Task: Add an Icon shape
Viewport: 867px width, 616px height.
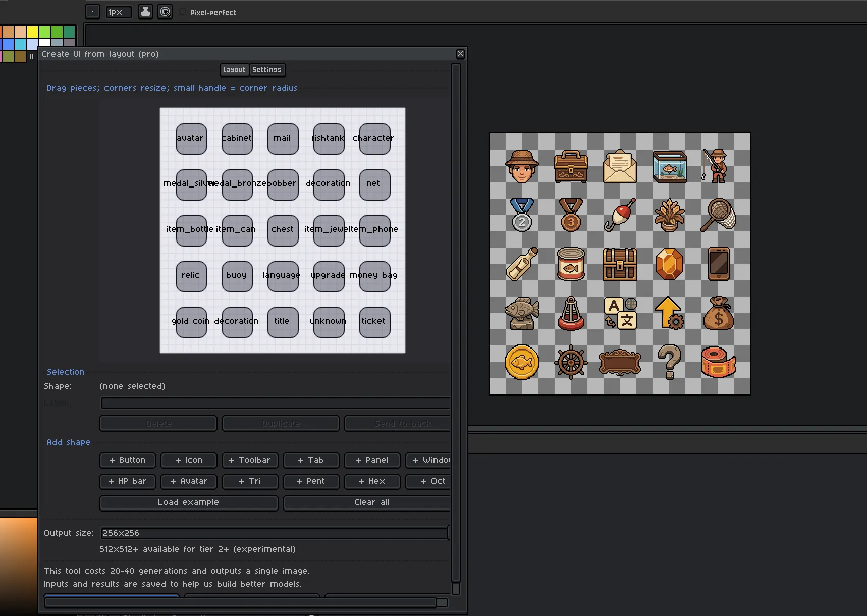Action: pyautogui.click(x=189, y=460)
